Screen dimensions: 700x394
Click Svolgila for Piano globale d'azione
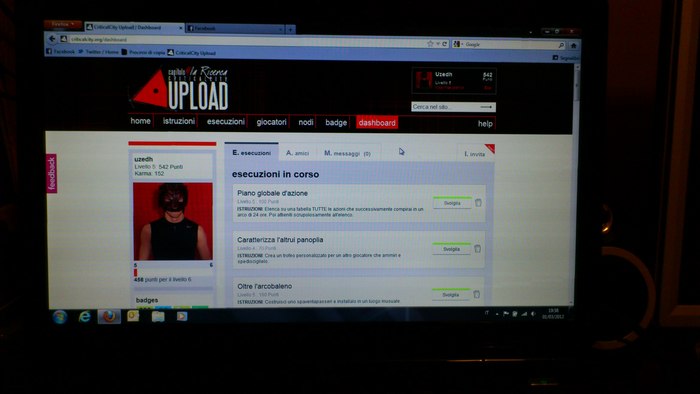point(452,203)
